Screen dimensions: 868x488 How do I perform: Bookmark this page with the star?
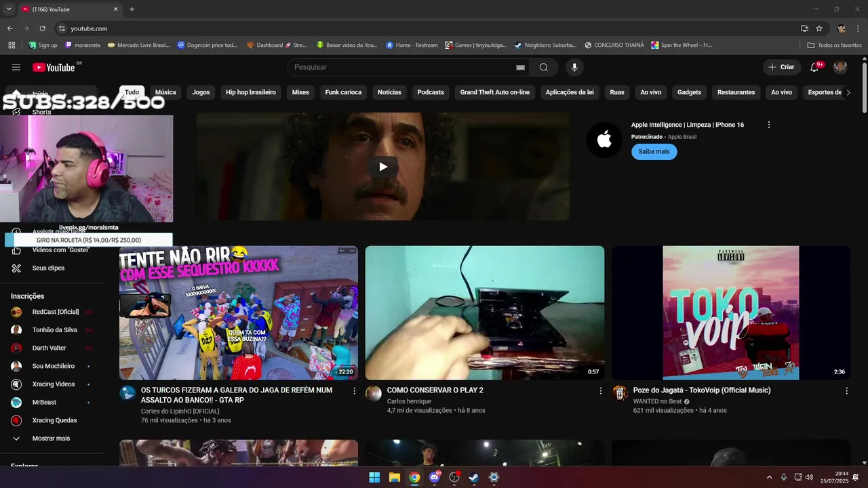pos(819,28)
